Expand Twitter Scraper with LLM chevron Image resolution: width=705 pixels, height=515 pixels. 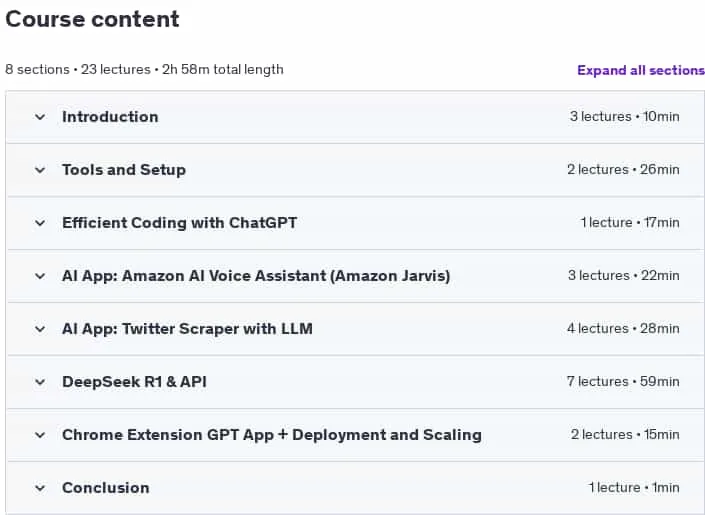[x=40, y=329]
